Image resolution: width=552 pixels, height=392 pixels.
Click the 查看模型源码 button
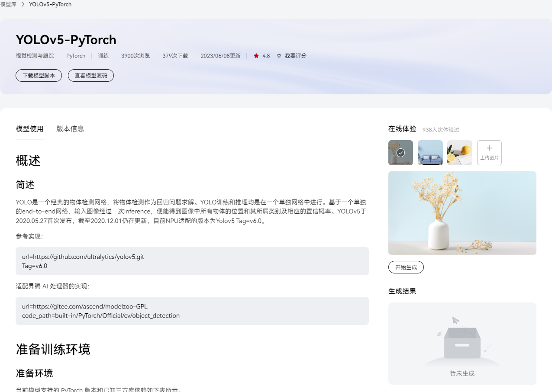tap(91, 75)
